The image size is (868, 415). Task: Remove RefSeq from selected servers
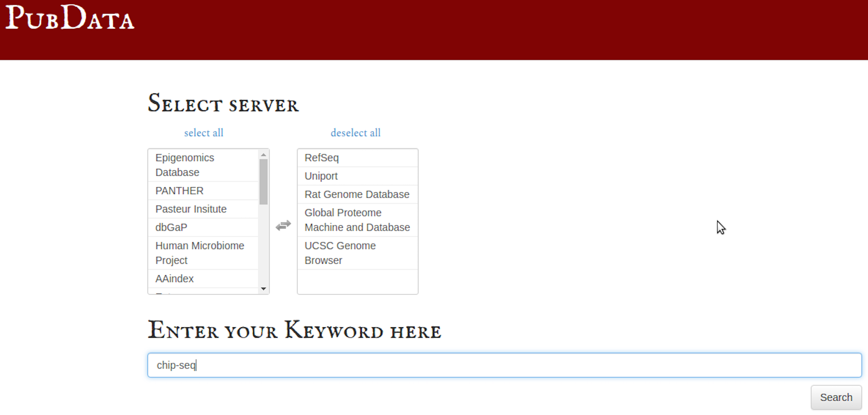(x=358, y=158)
